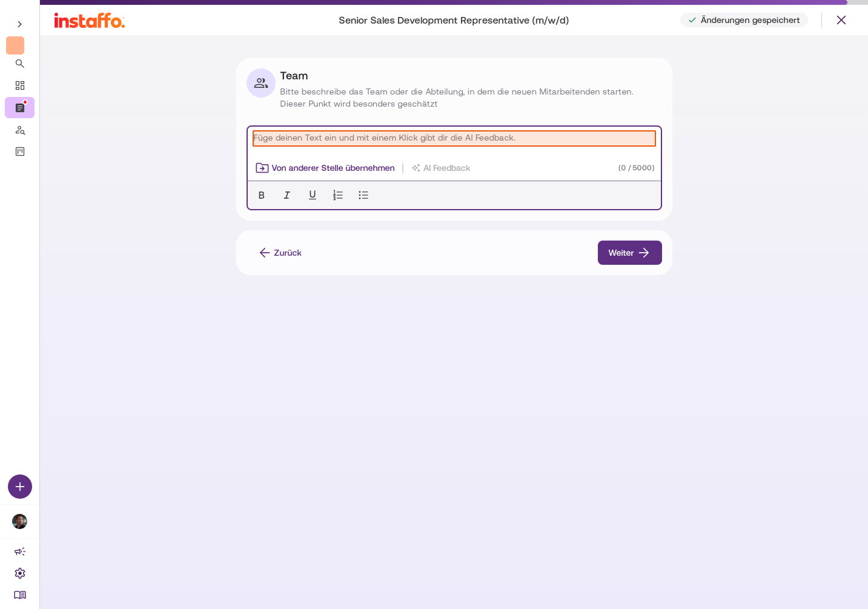The height and width of the screenshot is (609, 868).
Task: Close the job editor with X
Action: tap(841, 20)
